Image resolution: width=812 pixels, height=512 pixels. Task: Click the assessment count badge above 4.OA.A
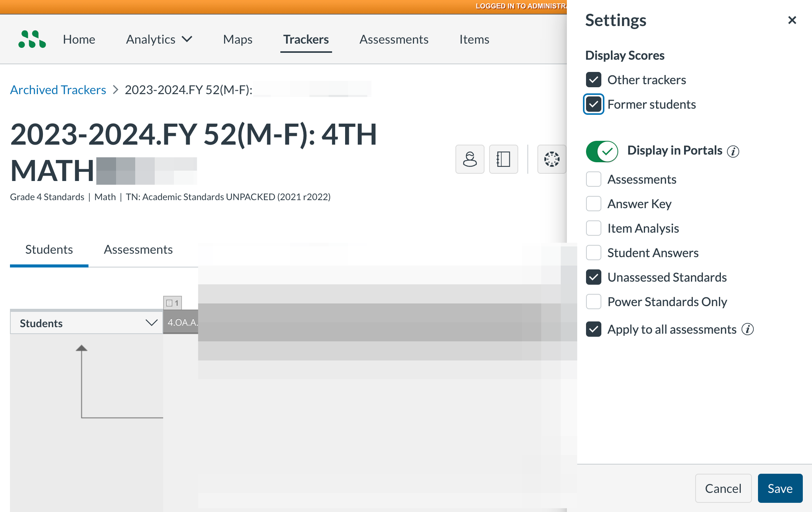[x=172, y=303]
